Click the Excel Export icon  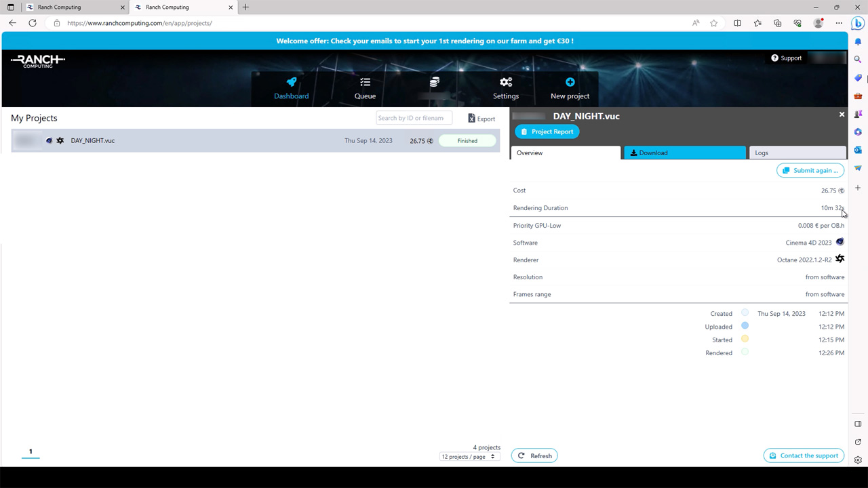471,119
